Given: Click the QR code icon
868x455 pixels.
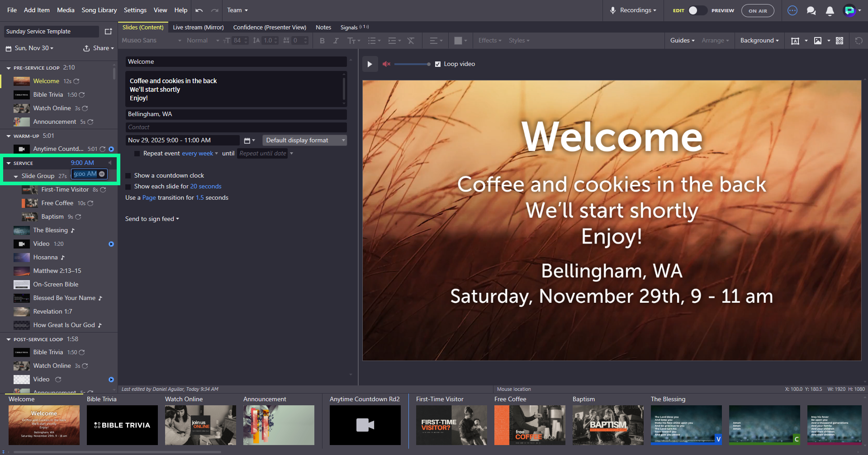Looking at the screenshot, I should tap(840, 41).
